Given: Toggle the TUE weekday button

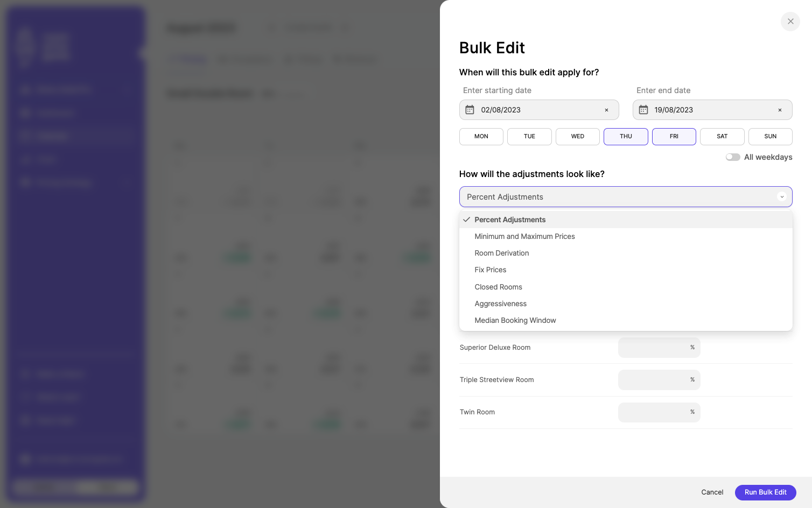Looking at the screenshot, I should point(529,137).
